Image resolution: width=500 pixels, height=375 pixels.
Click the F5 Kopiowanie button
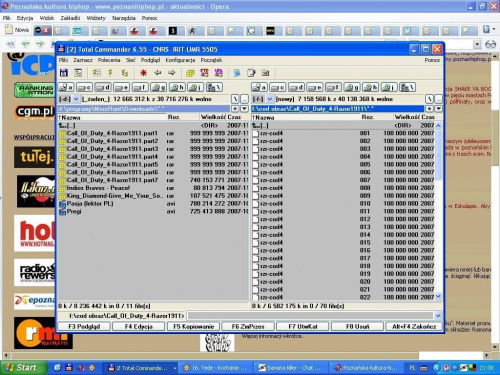(193, 326)
